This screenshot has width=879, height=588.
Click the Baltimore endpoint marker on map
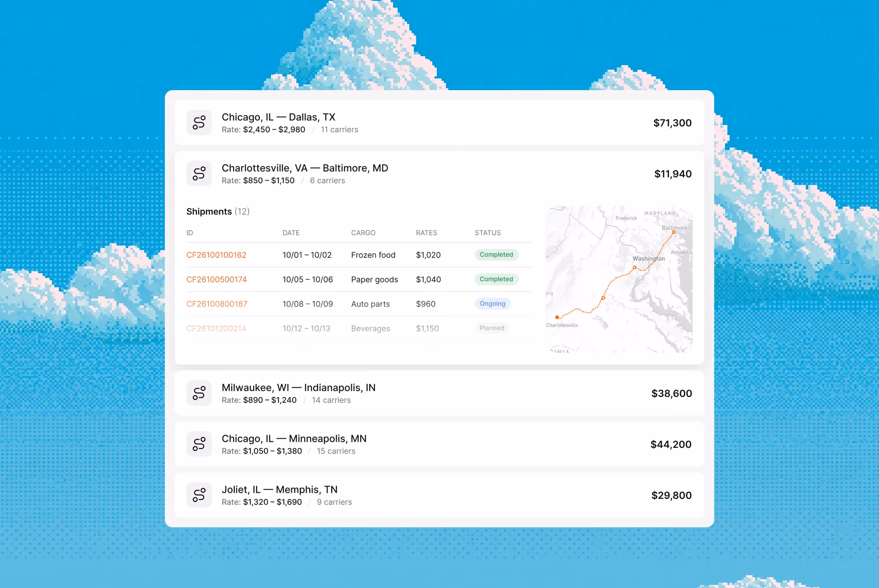click(674, 232)
